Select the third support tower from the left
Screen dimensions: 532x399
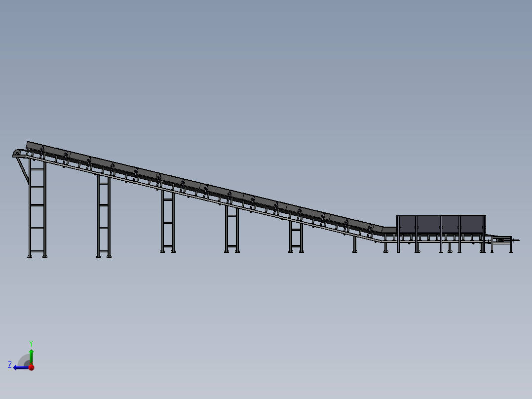pyautogui.click(x=168, y=222)
